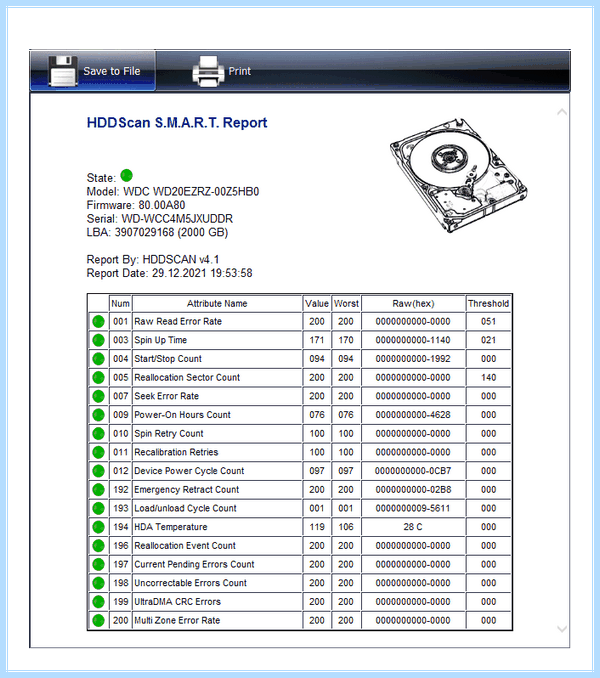600x678 pixels.
Task: Click the Spin Up Time threshold 021
Action: tap(488, 340)
